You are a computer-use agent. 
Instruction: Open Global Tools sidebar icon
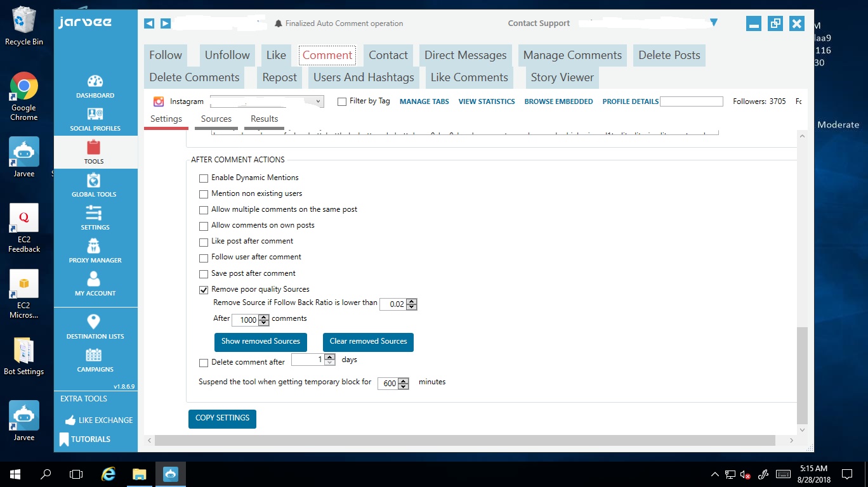coord(94,180)
